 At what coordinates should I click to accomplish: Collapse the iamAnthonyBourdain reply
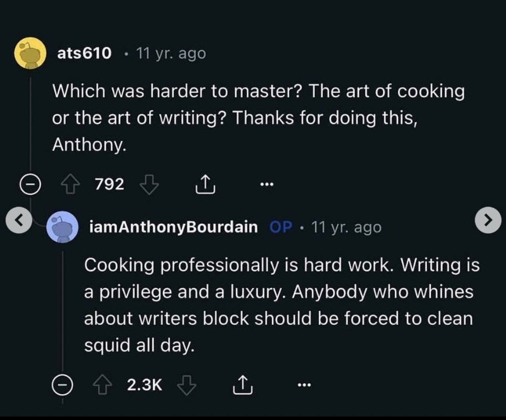click(62, 385)
